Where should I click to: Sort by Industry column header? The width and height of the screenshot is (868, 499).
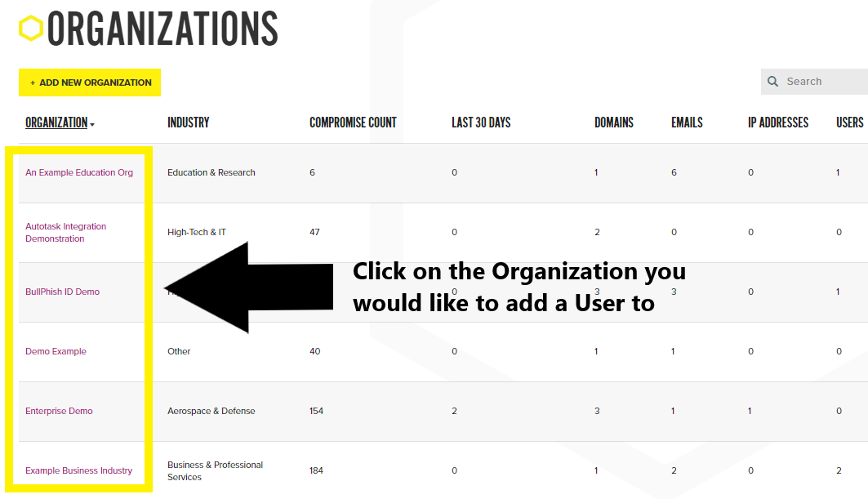[188, 123]
